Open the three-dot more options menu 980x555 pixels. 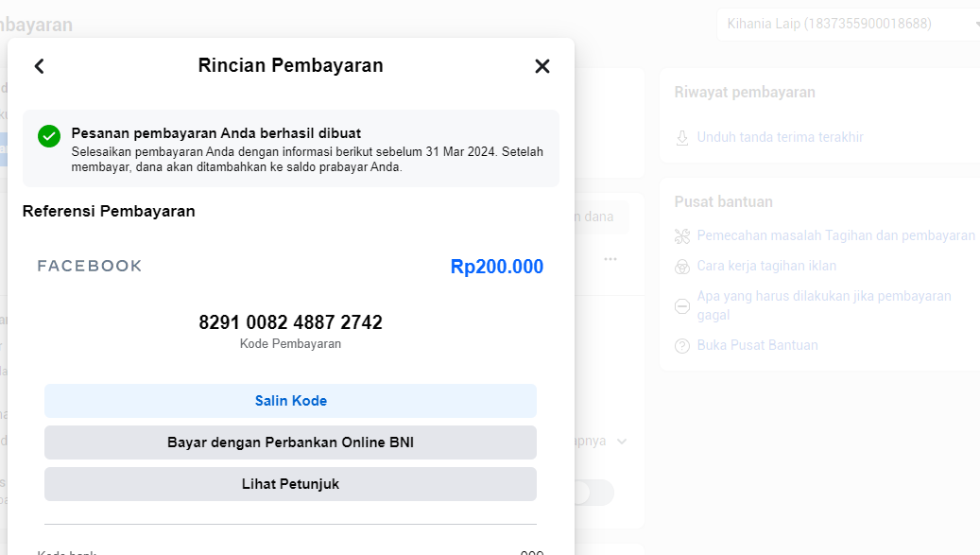610,259
